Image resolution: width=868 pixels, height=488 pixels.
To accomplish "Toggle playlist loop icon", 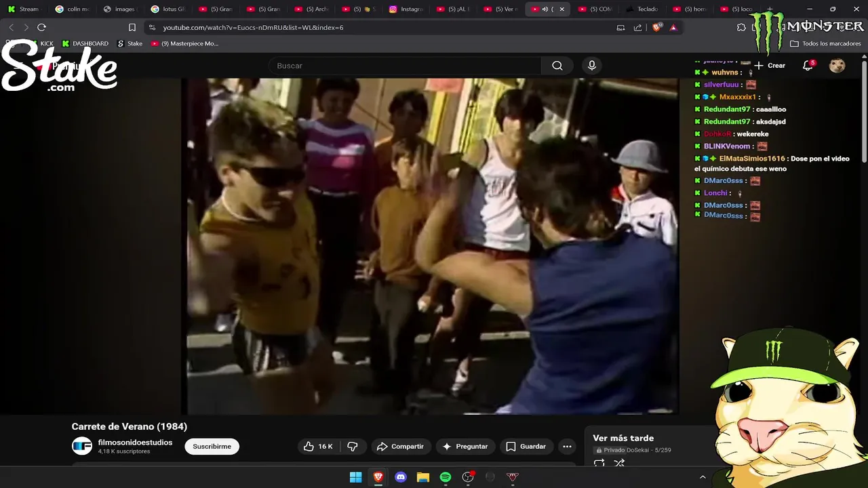I will 599,463.
